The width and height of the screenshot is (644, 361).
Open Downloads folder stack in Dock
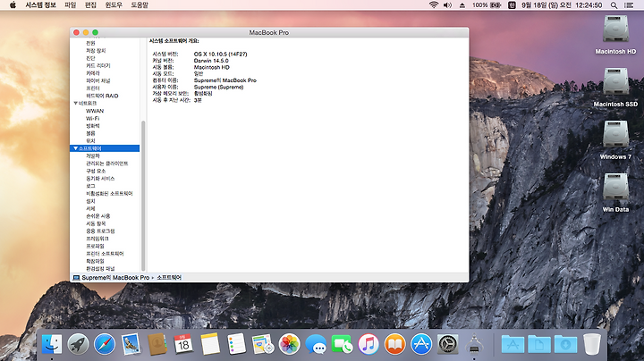pos(565,344)
